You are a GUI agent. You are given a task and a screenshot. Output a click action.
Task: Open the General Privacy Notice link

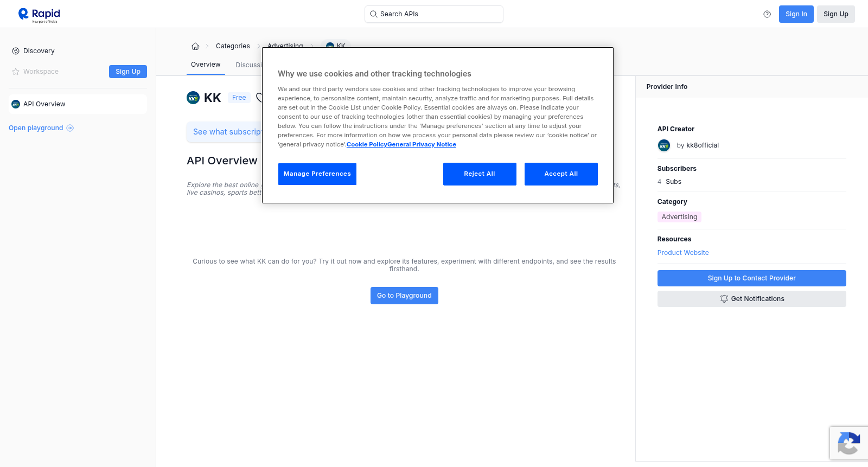pos(422,144)
